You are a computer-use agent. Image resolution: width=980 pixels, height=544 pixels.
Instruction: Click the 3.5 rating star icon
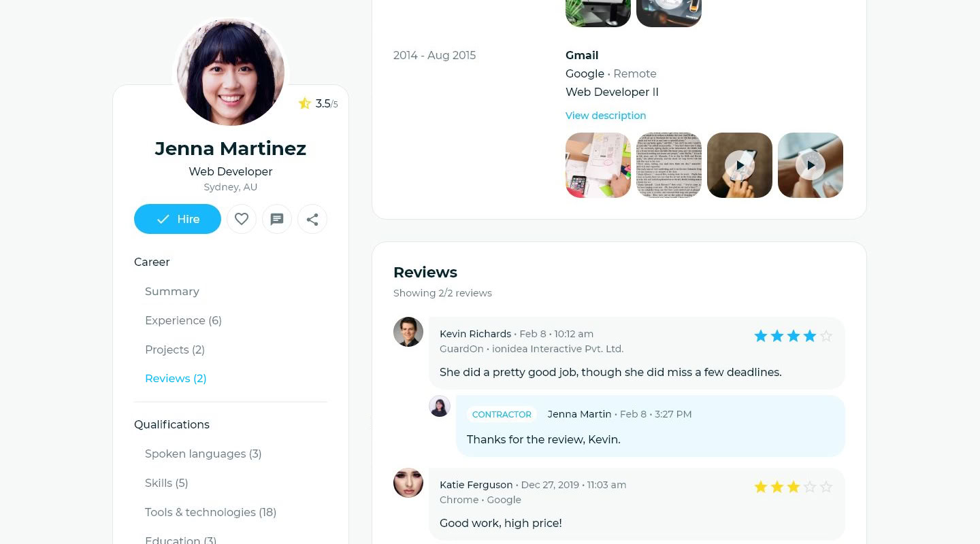304,103
